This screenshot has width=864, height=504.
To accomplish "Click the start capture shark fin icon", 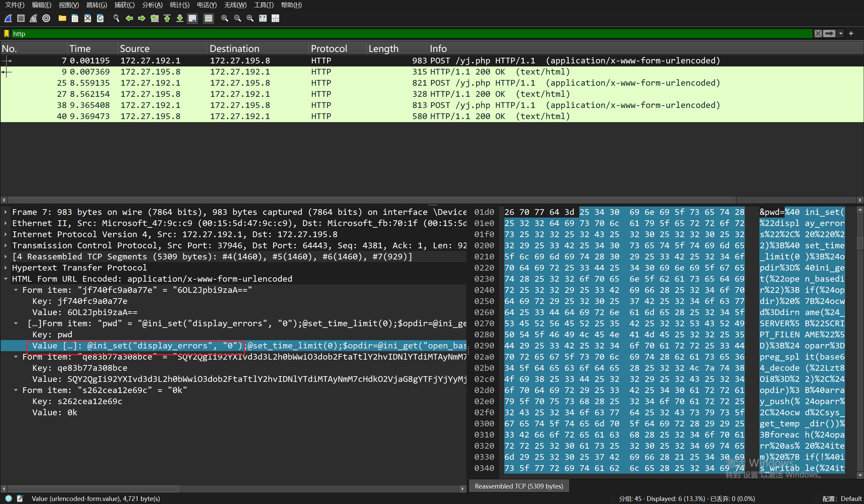I will point(8,18).
